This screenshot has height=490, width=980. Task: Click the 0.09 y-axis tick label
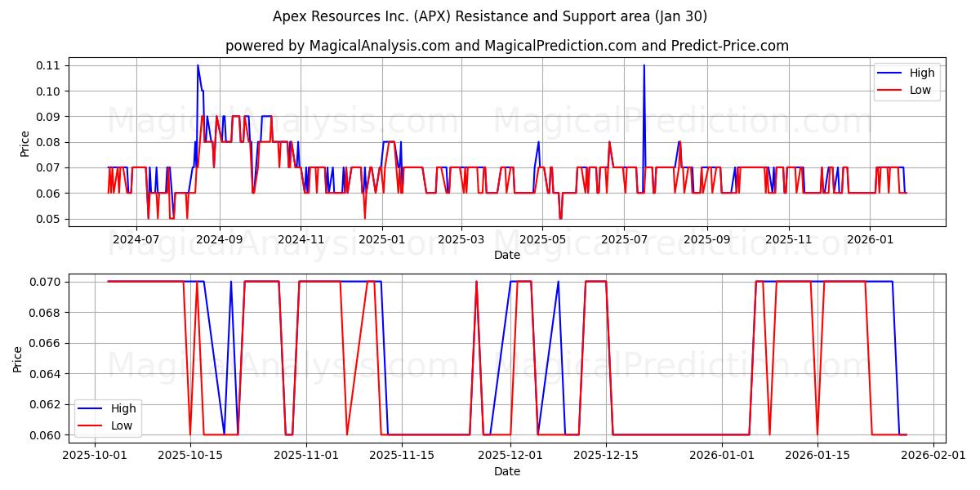[x=49, y=117]
